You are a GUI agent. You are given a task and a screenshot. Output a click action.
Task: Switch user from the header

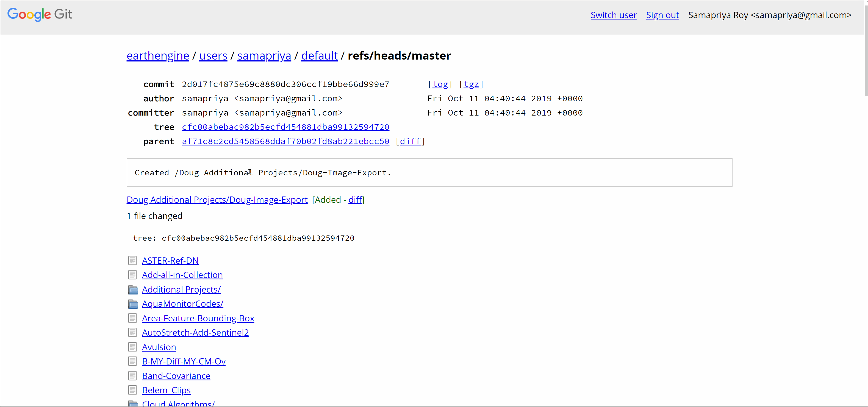click(614, 15)
